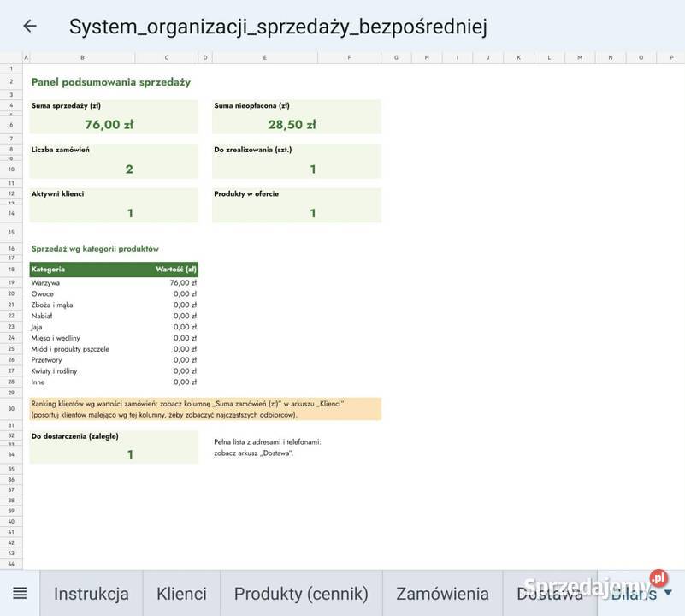Open the Produkty (cennik) sheet tab

pos(301,594)
